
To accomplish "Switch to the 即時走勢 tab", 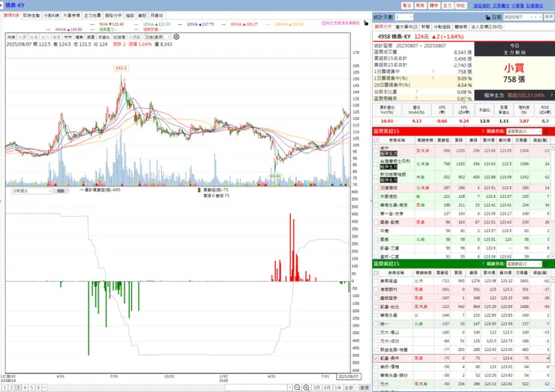I will click(x=31, y=16).
